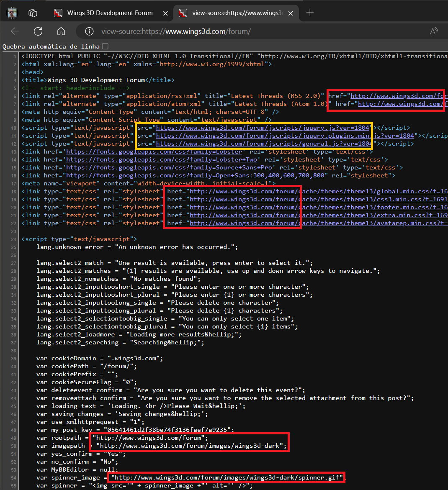The image size is (448, 490).
Task: Close the view-source tab
Action: [x=291, y=13]
